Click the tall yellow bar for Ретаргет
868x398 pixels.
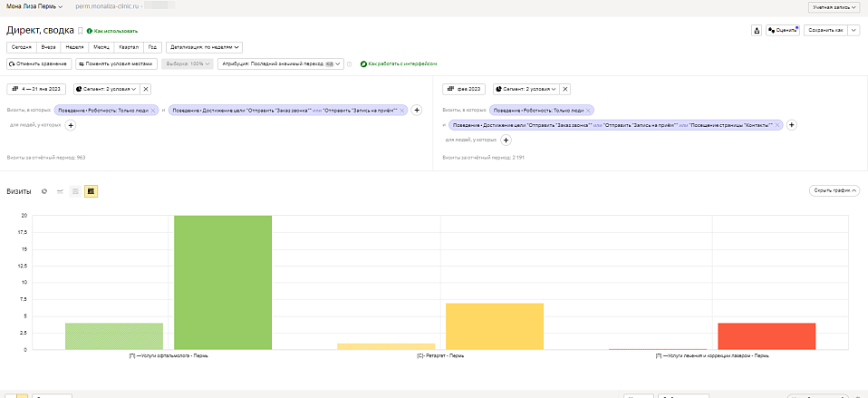pos(495,326)
